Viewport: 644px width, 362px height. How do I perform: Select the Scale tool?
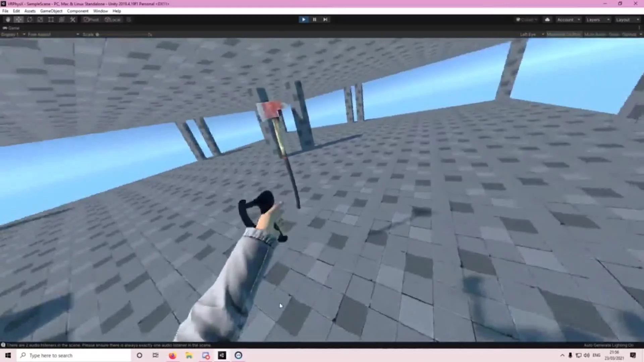coord(40,19)
